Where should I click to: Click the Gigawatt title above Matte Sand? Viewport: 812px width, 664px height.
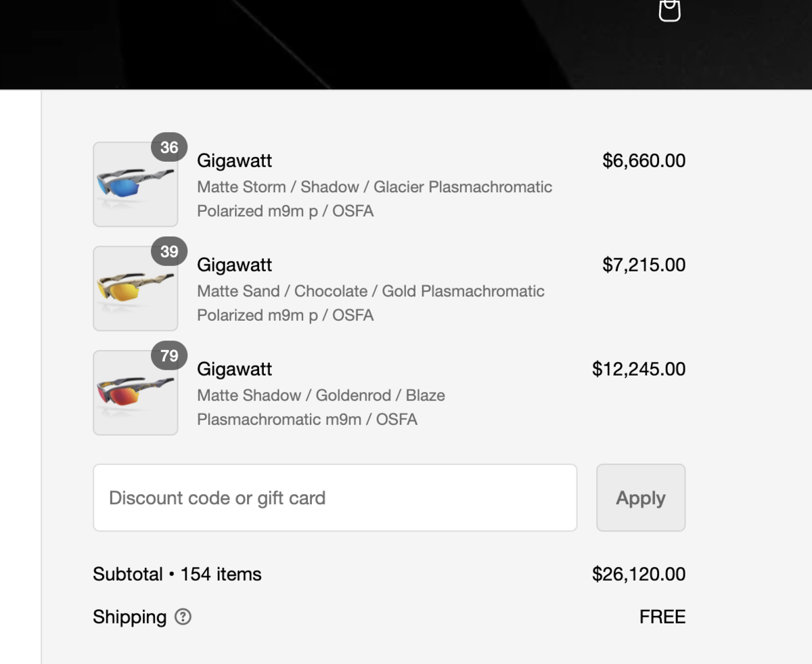tap(234, 265)
